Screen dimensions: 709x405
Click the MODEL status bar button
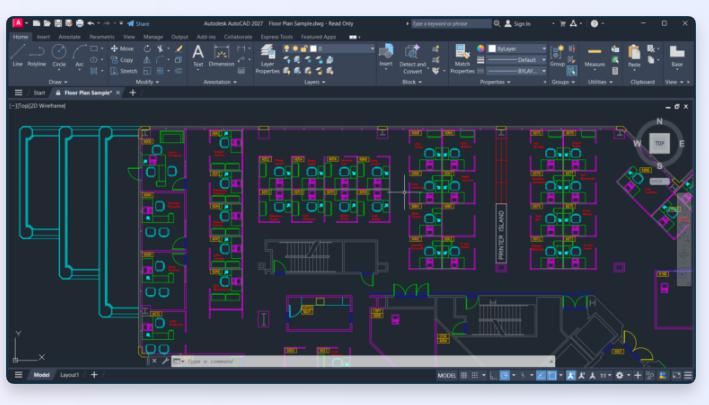pyautogui.click(x=446, y=375)
